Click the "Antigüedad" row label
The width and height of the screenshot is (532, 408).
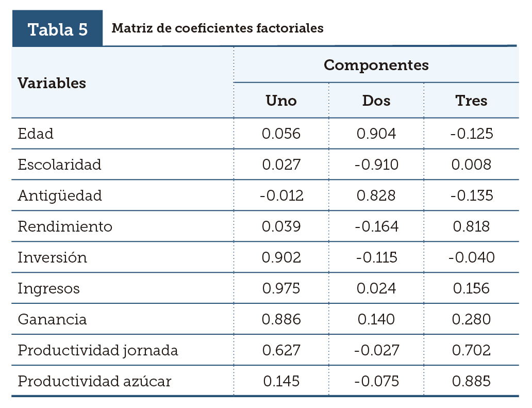(60, 195)
